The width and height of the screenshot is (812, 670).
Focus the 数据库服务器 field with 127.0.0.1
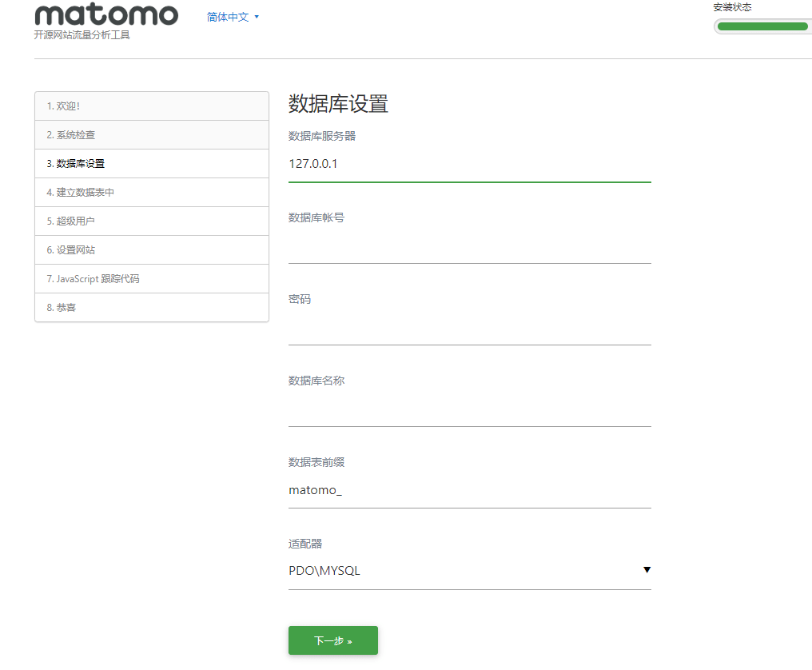[x=470, y=164]
